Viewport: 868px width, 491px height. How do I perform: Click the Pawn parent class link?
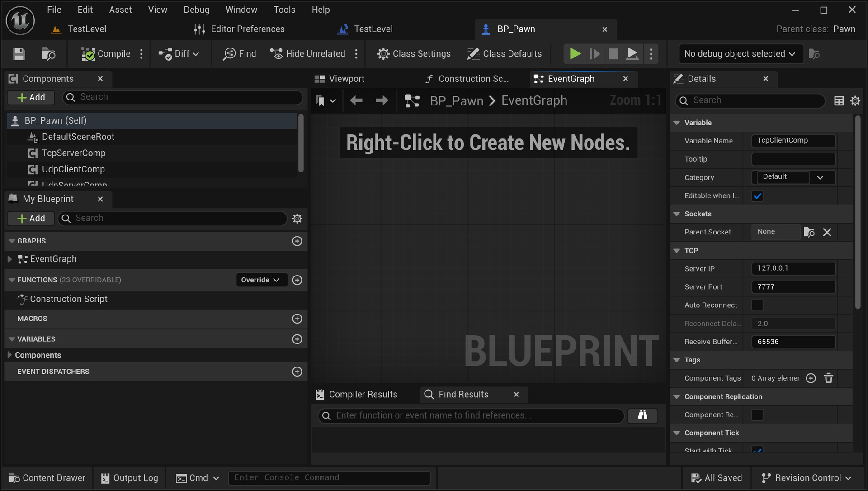844,29
